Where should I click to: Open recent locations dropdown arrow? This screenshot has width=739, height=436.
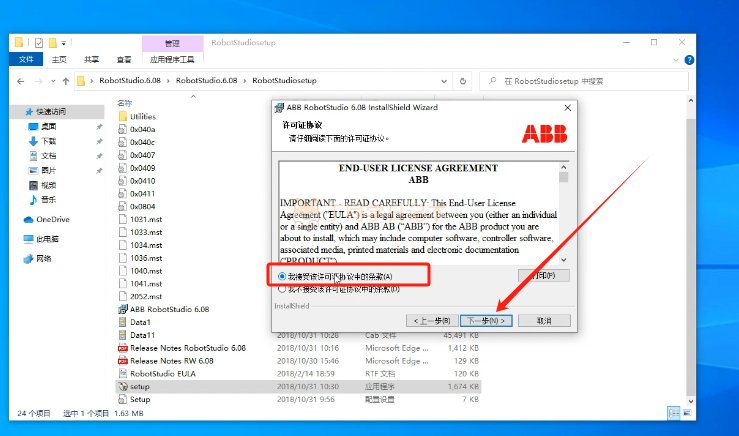(x=53, y=81)
